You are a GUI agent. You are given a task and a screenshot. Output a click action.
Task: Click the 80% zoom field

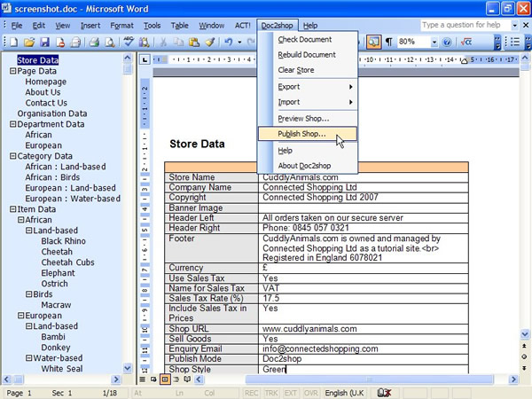(x=414, y=42)
